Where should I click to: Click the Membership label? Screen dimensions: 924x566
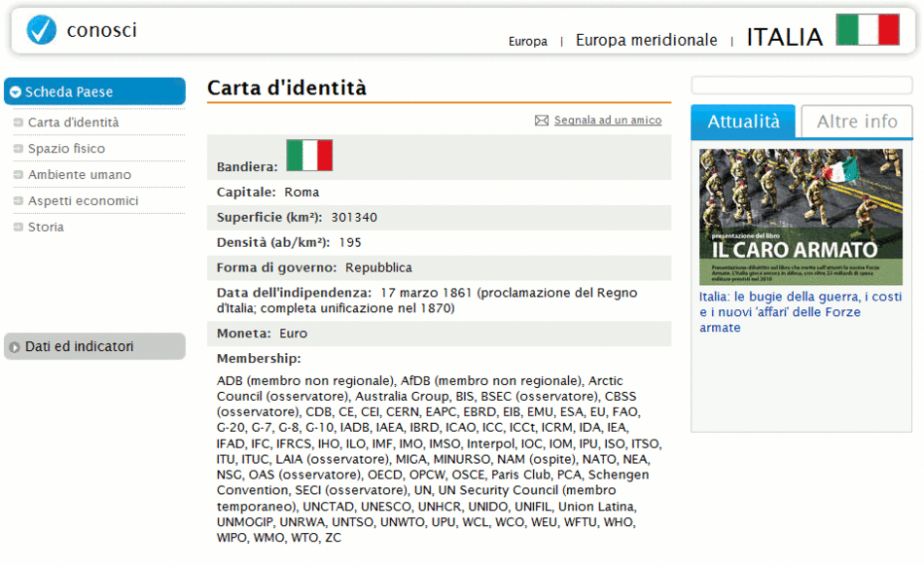pyautogui.click(x=259, y=359)
